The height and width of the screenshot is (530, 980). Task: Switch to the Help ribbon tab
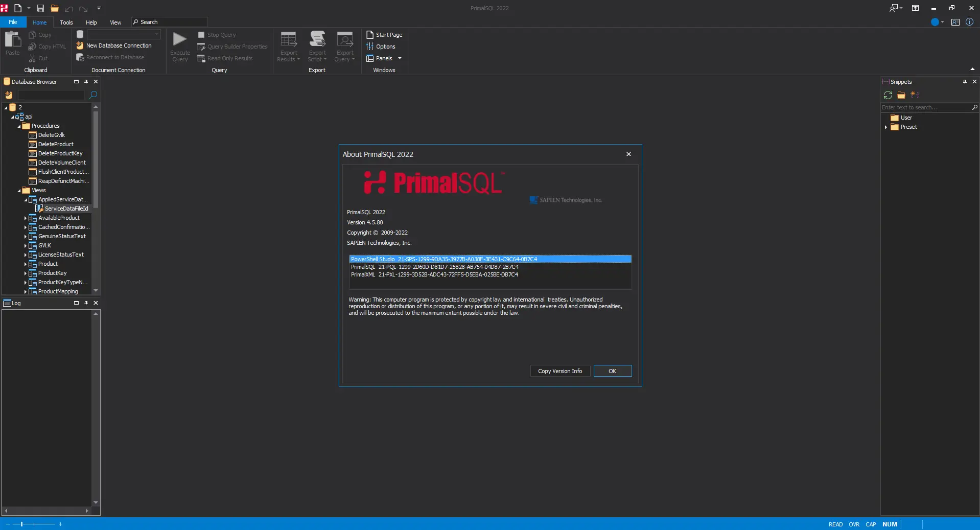point(91,22)
